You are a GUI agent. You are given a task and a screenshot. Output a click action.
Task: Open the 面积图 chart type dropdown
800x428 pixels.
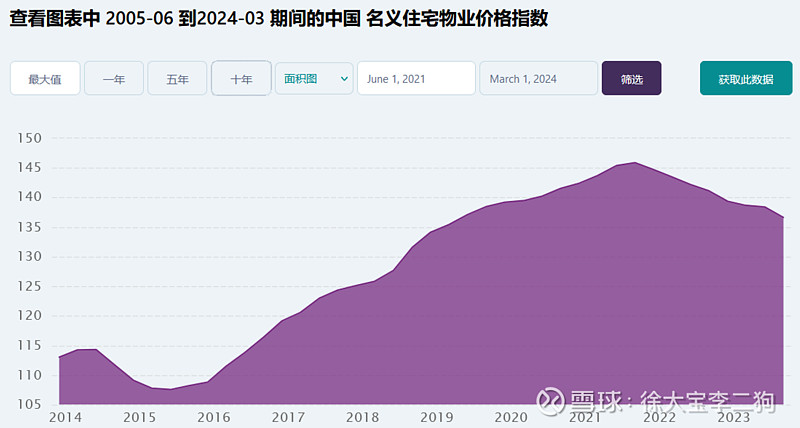(314, 79)
